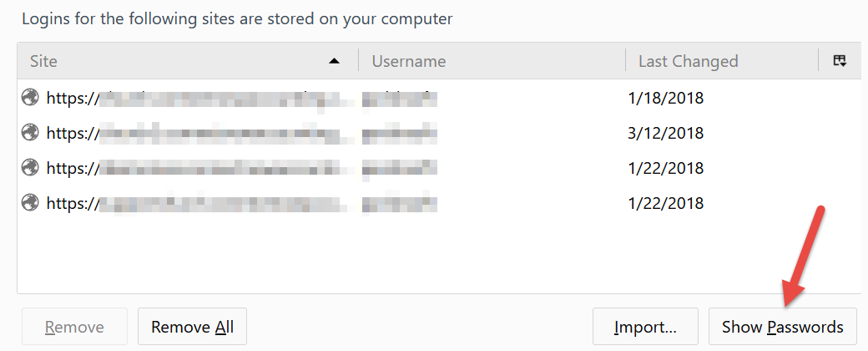
Task: Toggle sort arrow in Site header
Action: point(334,61)
